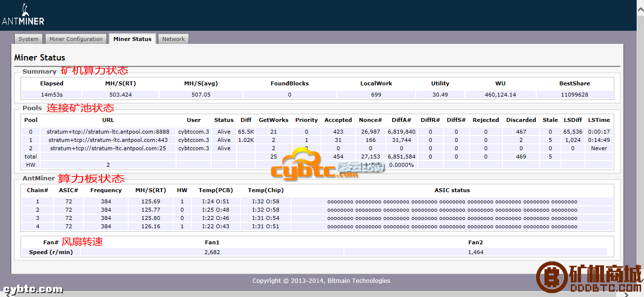Click chain 3 hashrate 125.80

(151, 218)
